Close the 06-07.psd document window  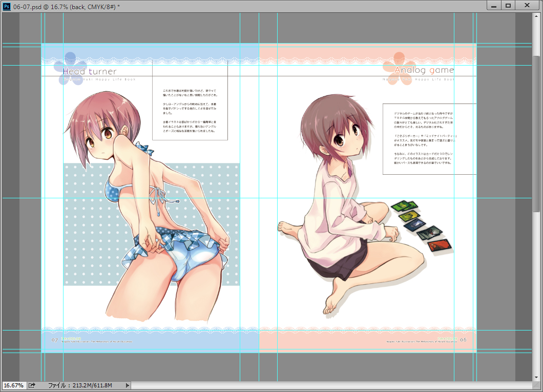click(527, 6)
